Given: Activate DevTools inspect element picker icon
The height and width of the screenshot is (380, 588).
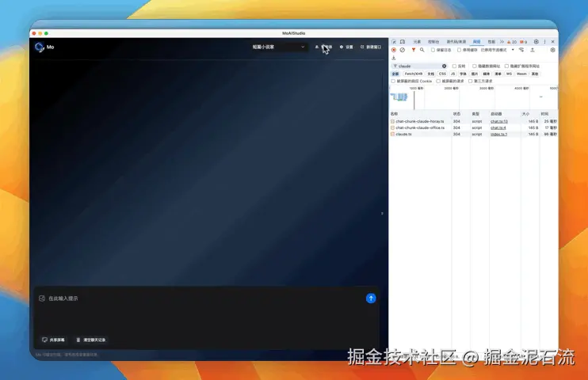Looking at the screenshot, I should [x=394, y=42].
